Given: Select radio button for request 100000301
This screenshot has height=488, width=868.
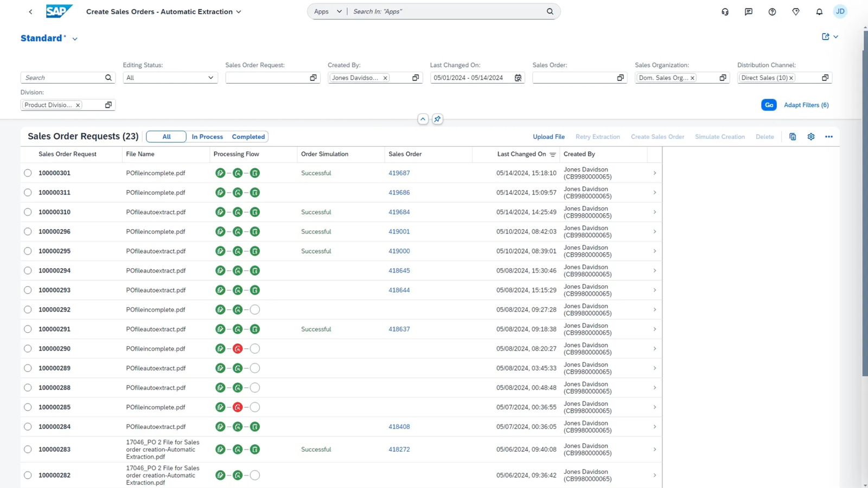Looking at the screenshot, I should (28, 173).
